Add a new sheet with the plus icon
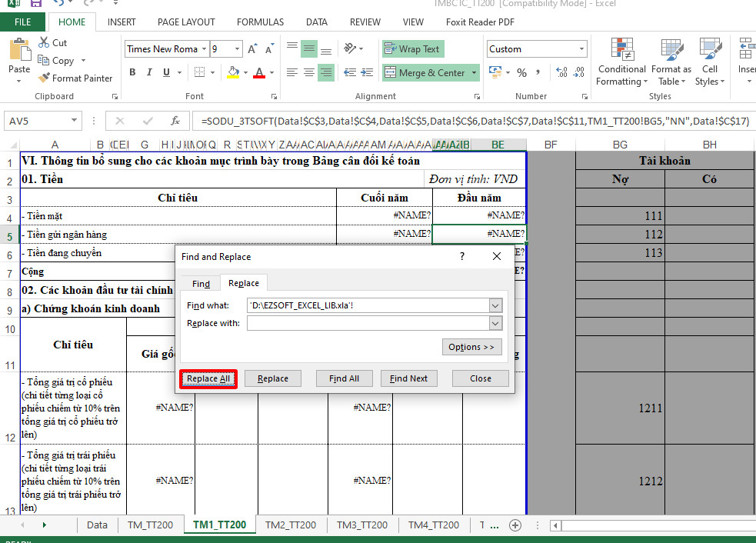 click(x=515, y=525)
